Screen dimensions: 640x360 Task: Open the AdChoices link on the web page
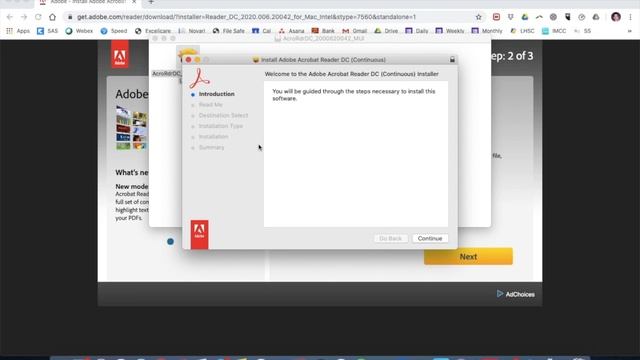click(x=516, y=294)
